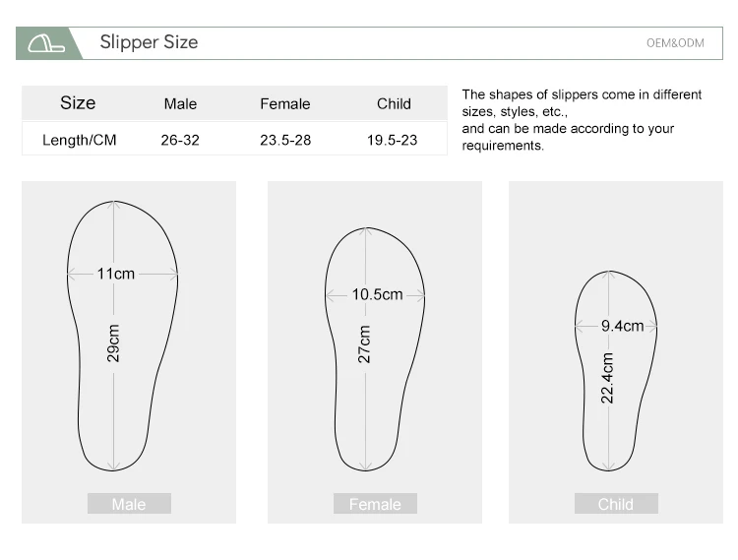
Task: Click the 23.5-28 length cell
Action: [285, 140]
